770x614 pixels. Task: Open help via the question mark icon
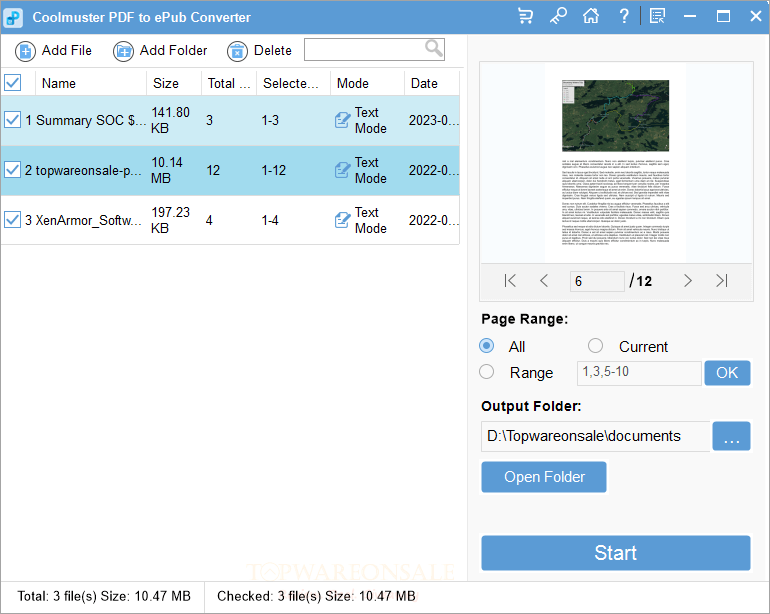point(624,16)
